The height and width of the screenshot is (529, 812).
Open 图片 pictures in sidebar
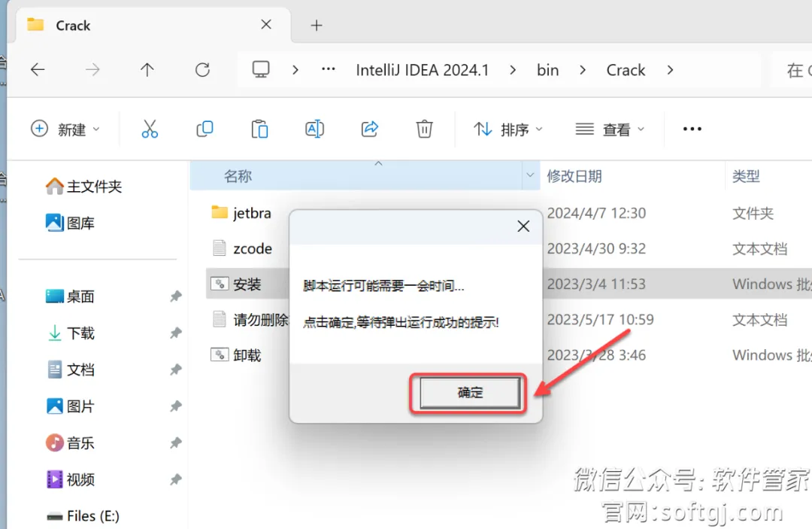tap(70, 407)
